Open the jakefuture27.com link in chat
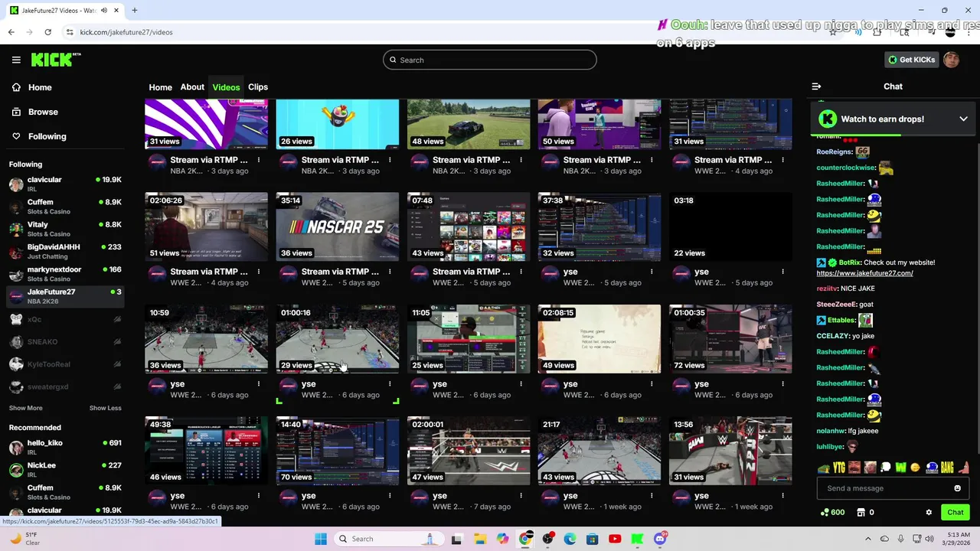Image resolution: width=980 pixels, height=551 pixels. point(864,273)
